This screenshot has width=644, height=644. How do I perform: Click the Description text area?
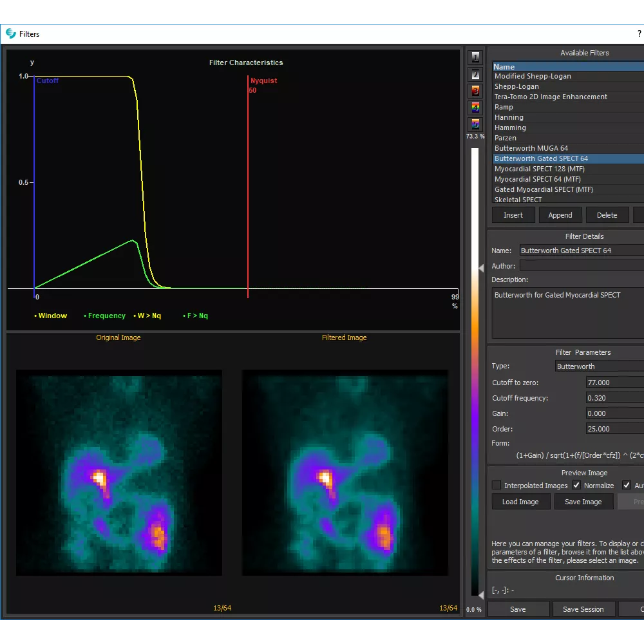[568, 314]
